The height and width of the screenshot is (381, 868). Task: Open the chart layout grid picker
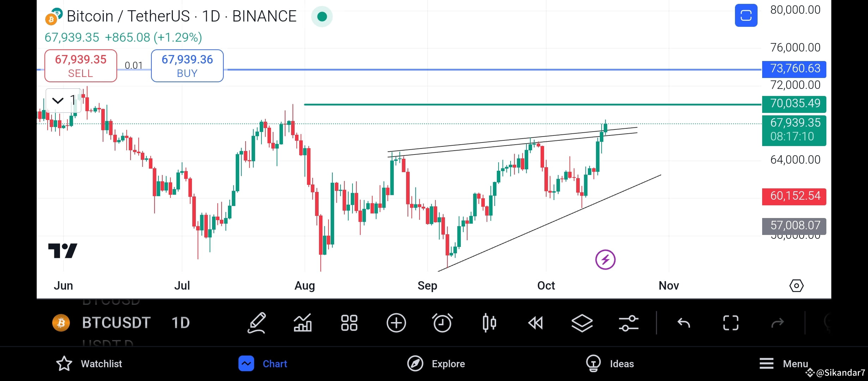pyautogui.click(x=349, y=323)
